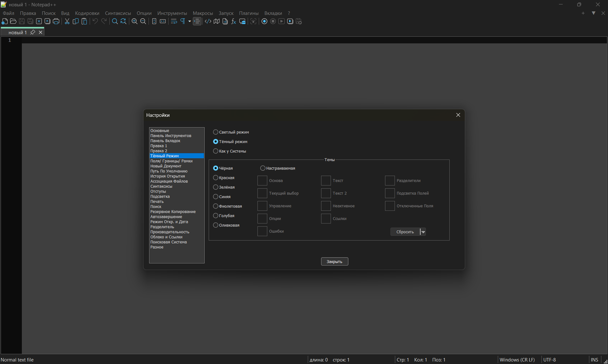608x364 pixels.
Task: Start macro recording with the record icon
Action: click(x=264, y=21)
